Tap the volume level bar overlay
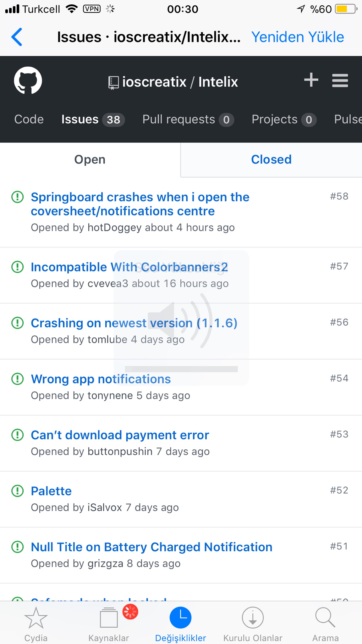The width and height of the screenshot is (362, 644). (x=181, y=369)
